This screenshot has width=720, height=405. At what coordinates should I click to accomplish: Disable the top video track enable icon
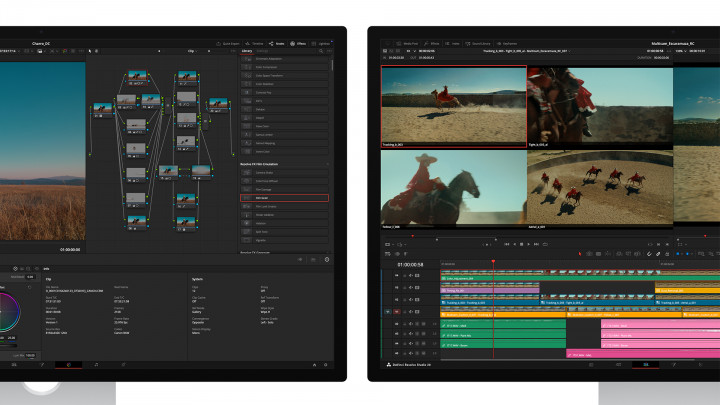coord(417,276)
